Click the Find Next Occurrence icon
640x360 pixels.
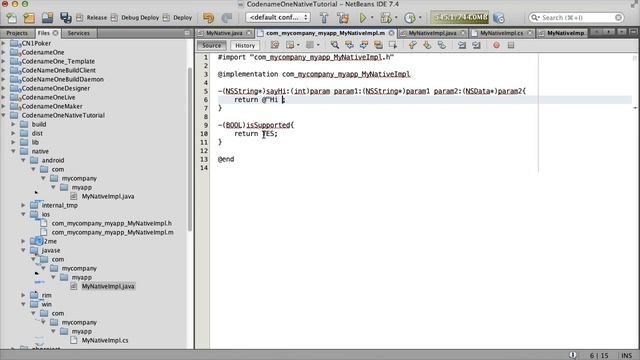(364, 45)
